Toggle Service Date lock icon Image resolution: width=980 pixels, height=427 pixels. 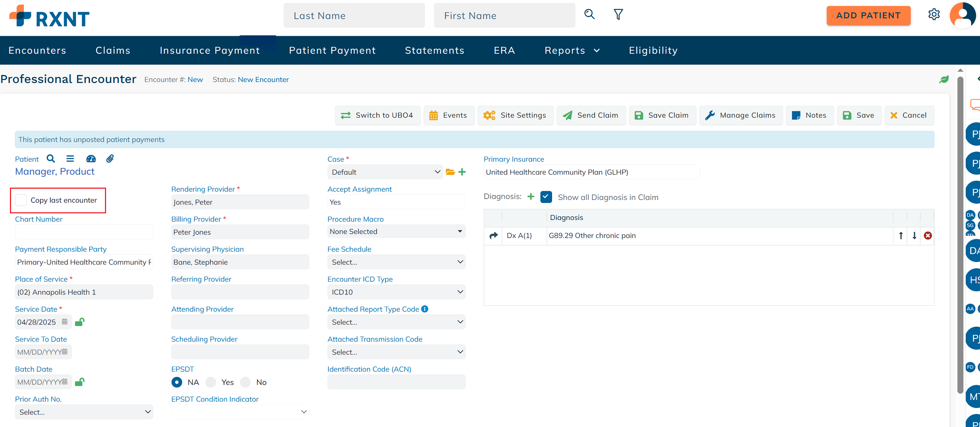pos(80,322)
